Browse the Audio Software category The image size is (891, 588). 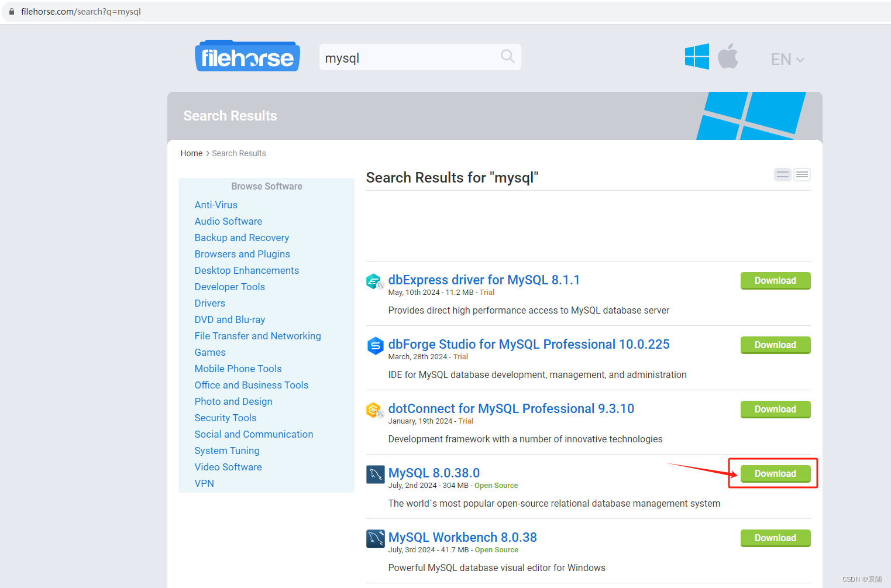tap(228, 221)
